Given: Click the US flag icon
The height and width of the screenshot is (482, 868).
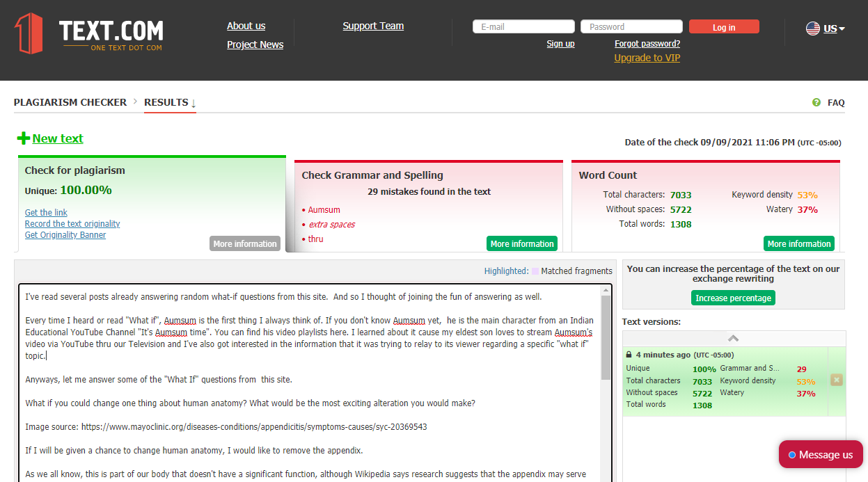Looking at the screenshot, I should (x=813, y=29).
